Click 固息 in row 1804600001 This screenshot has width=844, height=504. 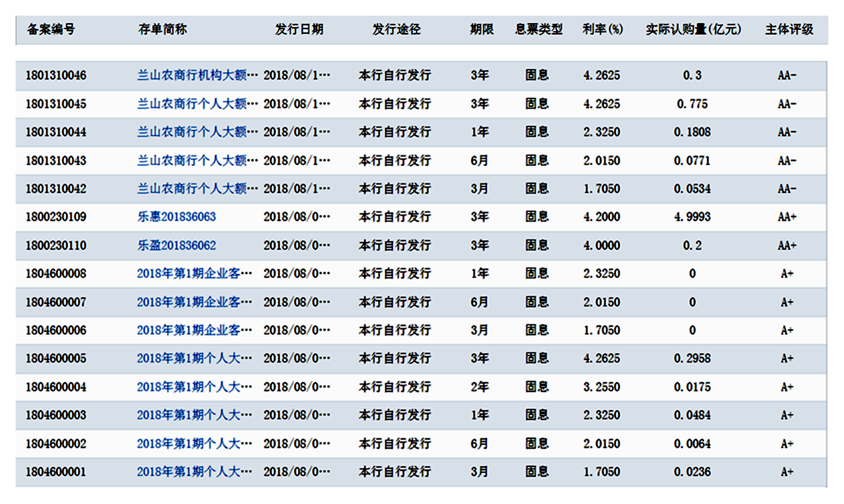tap(537, 472)
